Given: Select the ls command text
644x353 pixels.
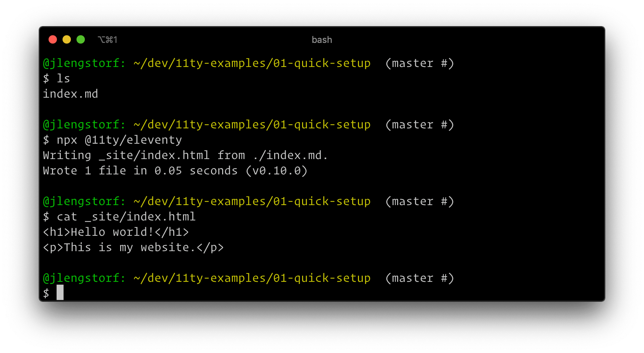Looking at the screenshot, I should click(x=63, y=78).
